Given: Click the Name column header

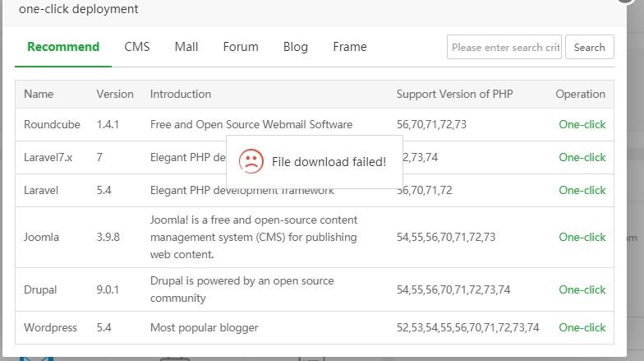Looking at the screenshot, I should coord(39,94).
